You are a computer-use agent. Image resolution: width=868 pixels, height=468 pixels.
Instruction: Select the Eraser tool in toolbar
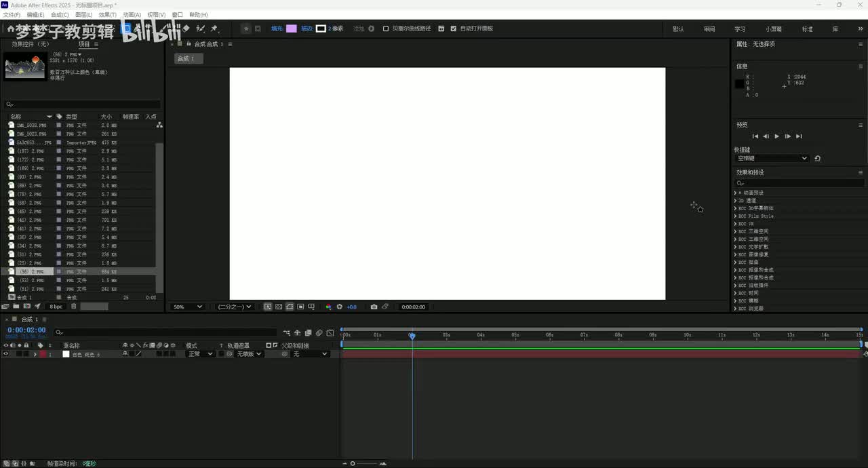[186, 28]
